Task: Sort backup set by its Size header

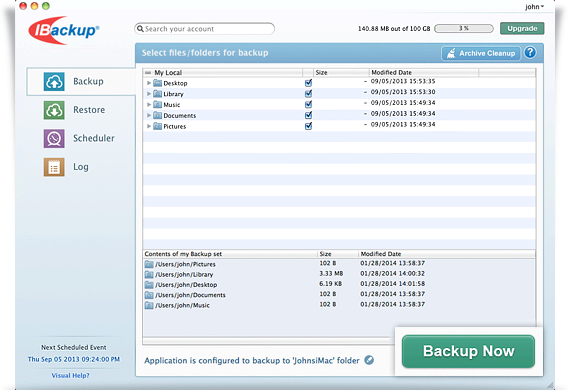Action: [x=338, y=254]
